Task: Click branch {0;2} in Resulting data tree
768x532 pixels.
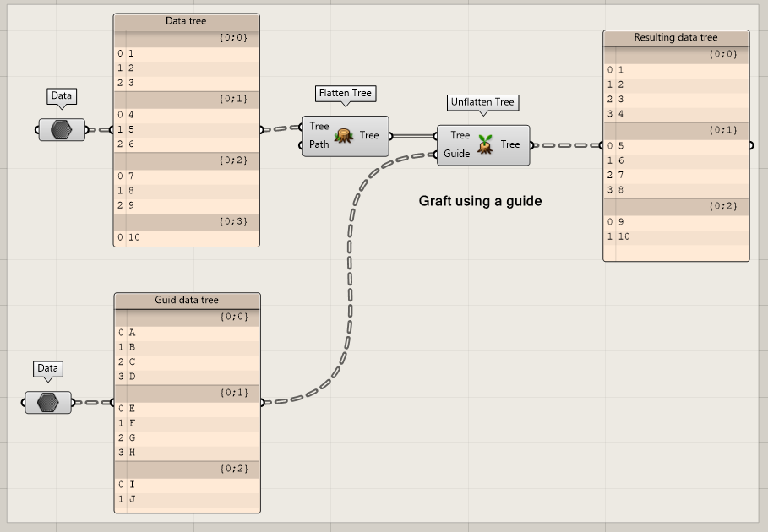Action: click(x=722, y=206)
